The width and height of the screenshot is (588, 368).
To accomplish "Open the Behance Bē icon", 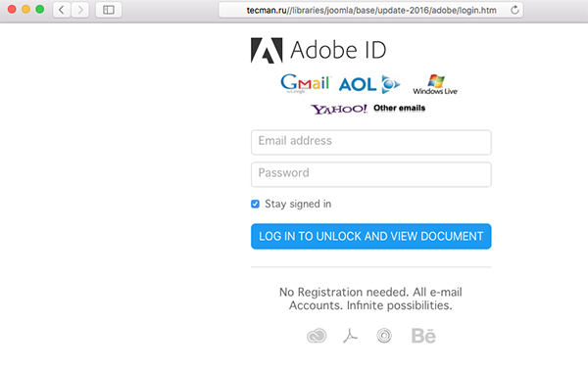I will (423, 336).
